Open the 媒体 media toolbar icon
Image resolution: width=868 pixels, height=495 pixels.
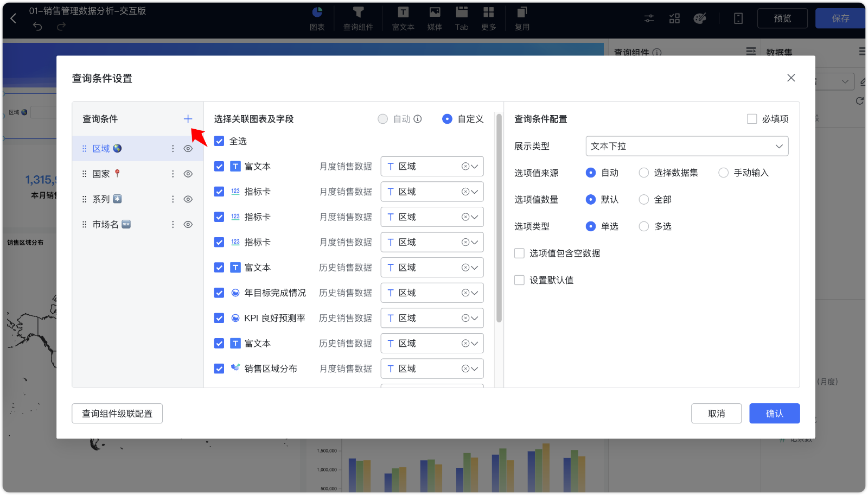pos(435,18)
